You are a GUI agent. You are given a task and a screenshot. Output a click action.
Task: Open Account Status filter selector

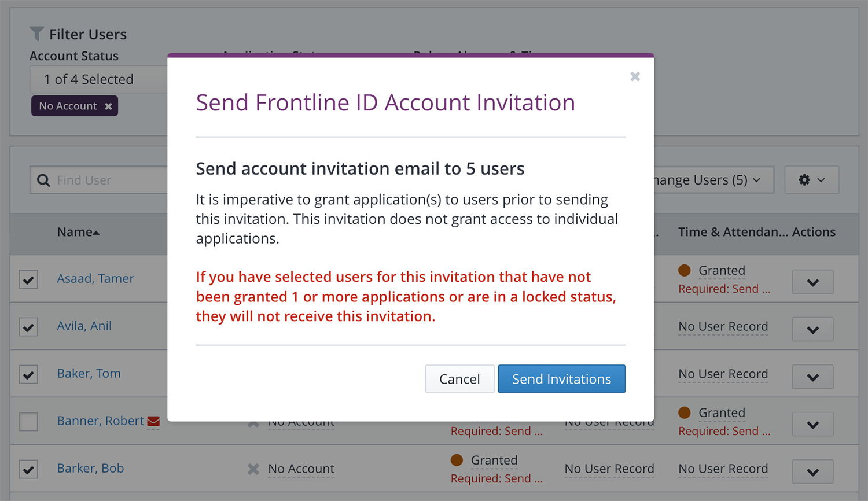coord(98,79)
